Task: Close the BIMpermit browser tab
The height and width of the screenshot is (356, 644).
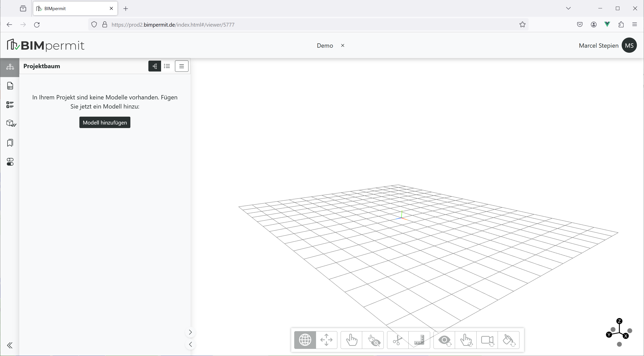Action: tap(111, 8)
